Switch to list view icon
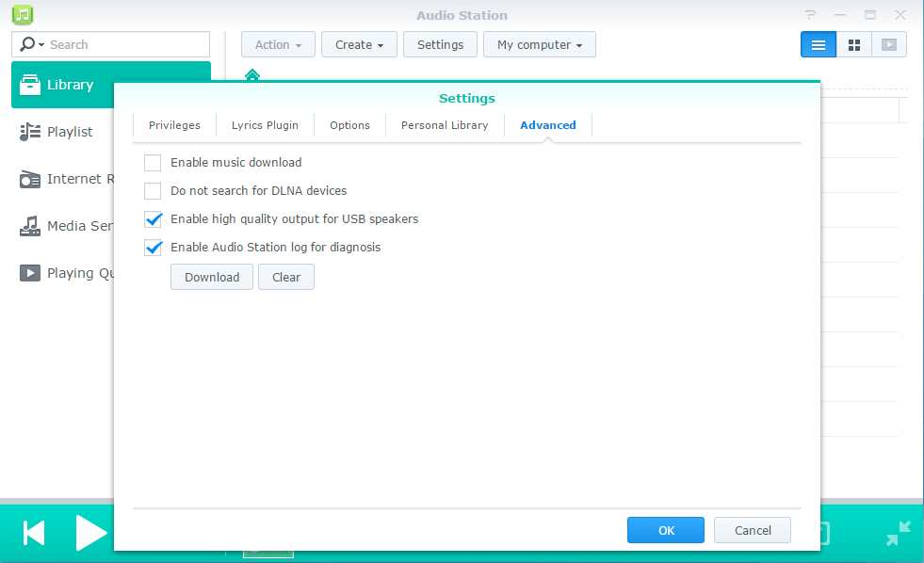Viewport: 924px width, 563px height. [x=818, y=45]
